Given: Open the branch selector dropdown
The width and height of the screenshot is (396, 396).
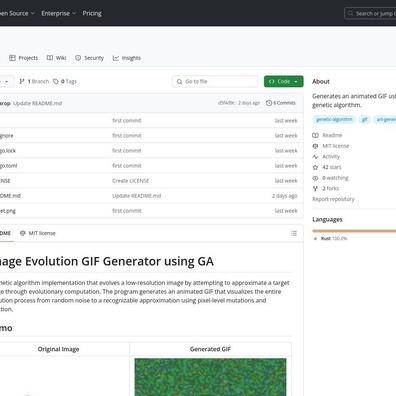Looking at the screenshot, I should (6, 81).
